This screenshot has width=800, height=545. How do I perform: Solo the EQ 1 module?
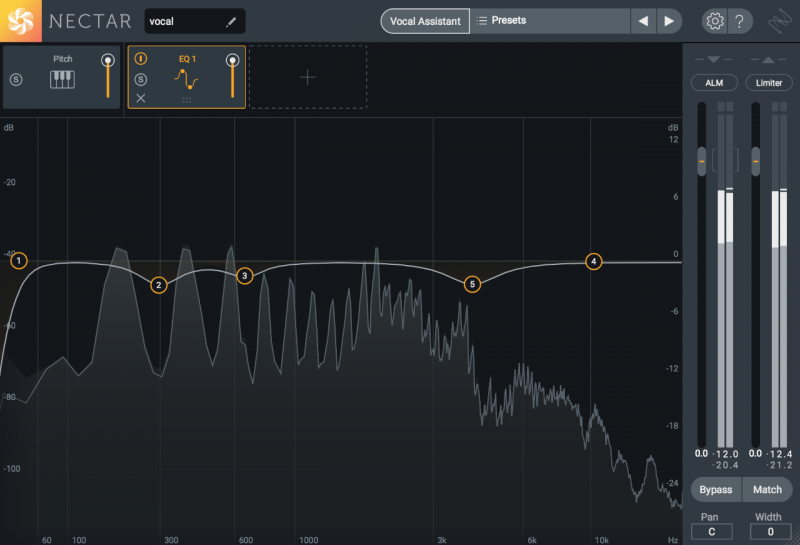(x=141, y=80)
